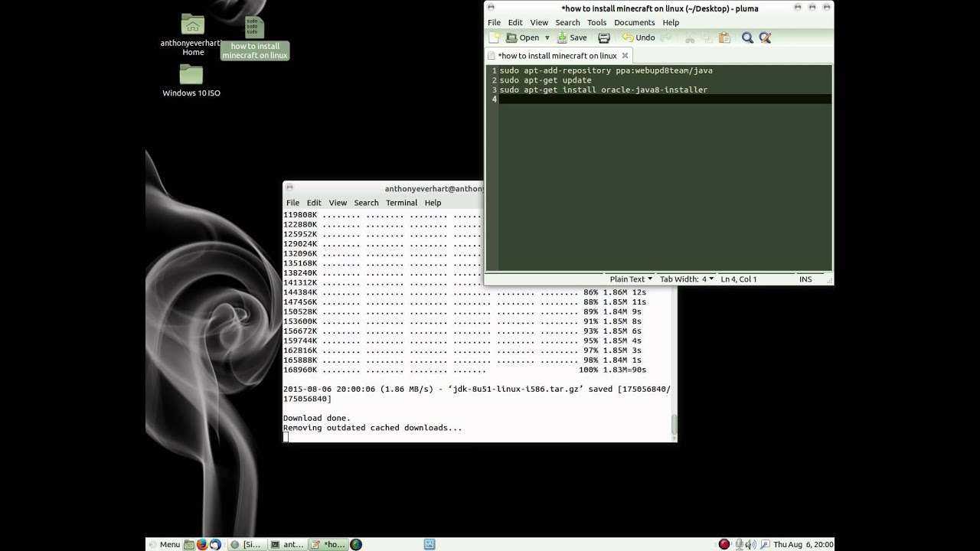Print the document via printer icon
Screen dimensions: 980x551
603,37
